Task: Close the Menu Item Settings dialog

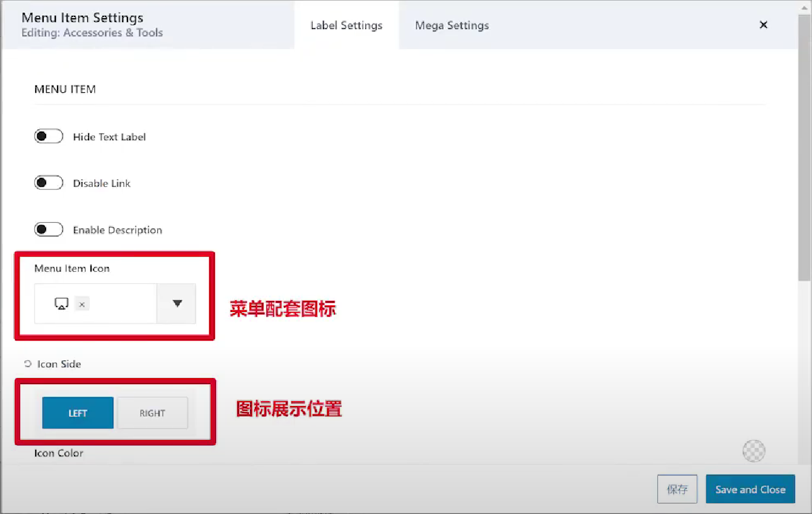Action: [763, 25]
